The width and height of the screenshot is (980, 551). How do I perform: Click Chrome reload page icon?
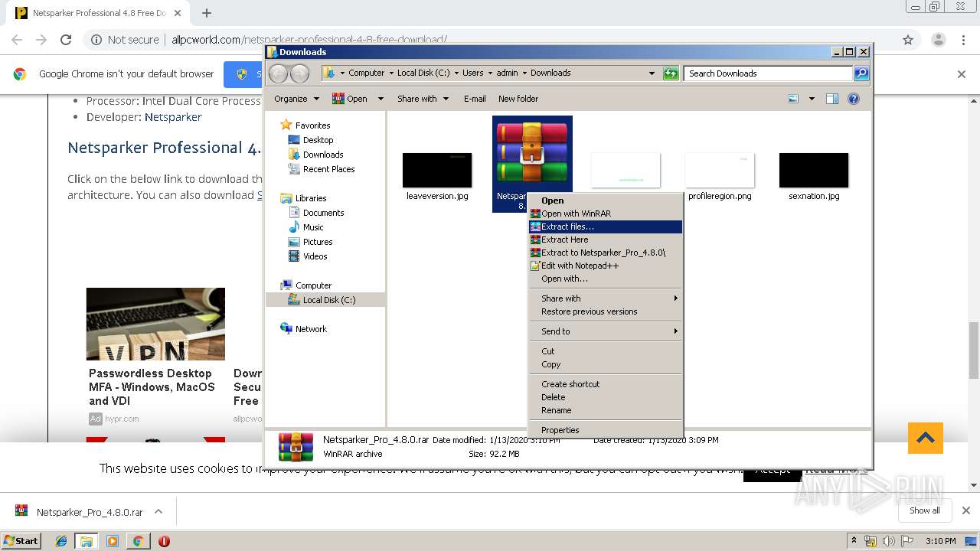pos(66,40)
